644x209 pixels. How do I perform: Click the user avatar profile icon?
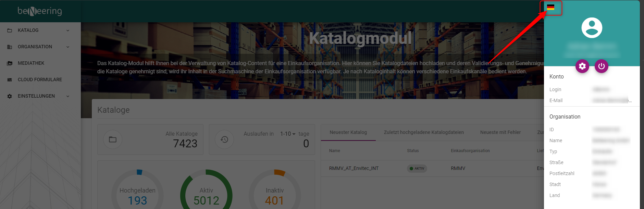592,28
